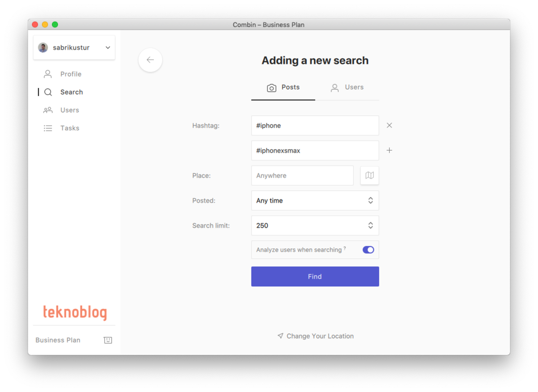Expand the account switcher dropdown
This screenshot has height=392, width=538.
tap(108, 48)
